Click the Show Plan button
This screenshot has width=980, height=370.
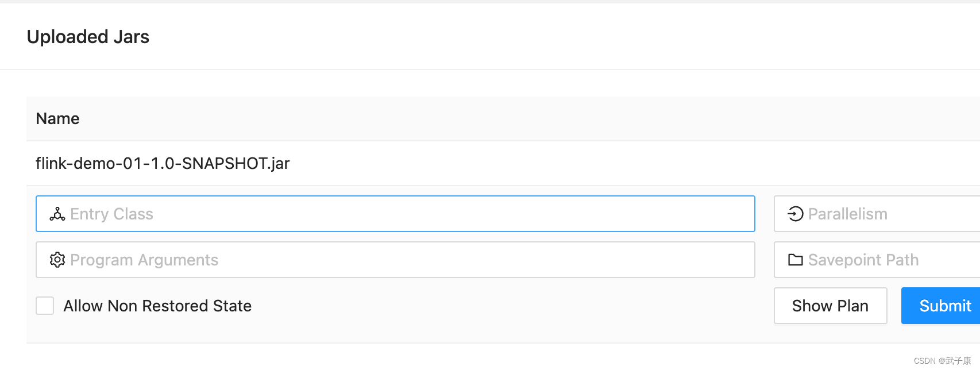(x=830, y=306)
